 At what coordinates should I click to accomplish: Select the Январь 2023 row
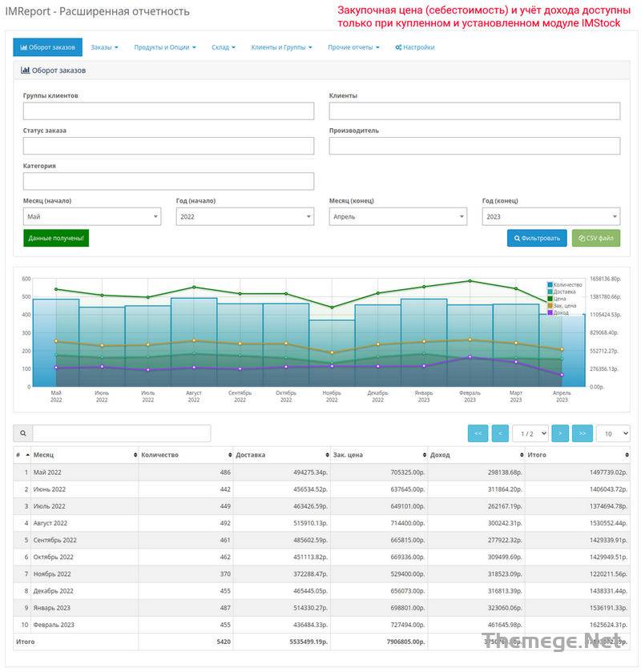click(321, 608)
